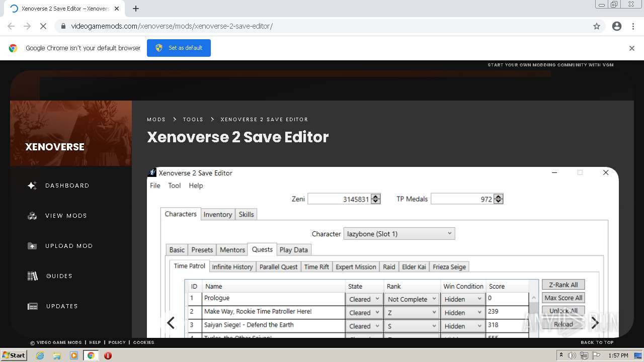Screen dimensions: 644x362
Task: Open the network status tray icon
Action: coord(584,355)
